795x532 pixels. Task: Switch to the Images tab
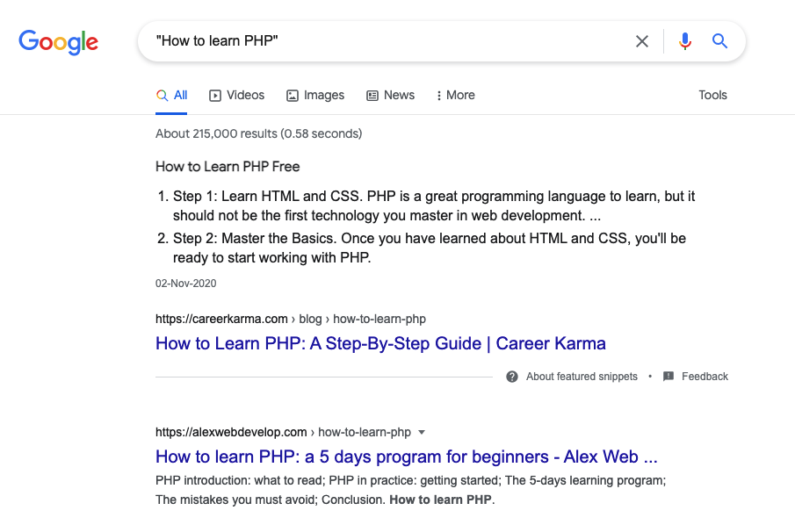click(x=315, y=96)
